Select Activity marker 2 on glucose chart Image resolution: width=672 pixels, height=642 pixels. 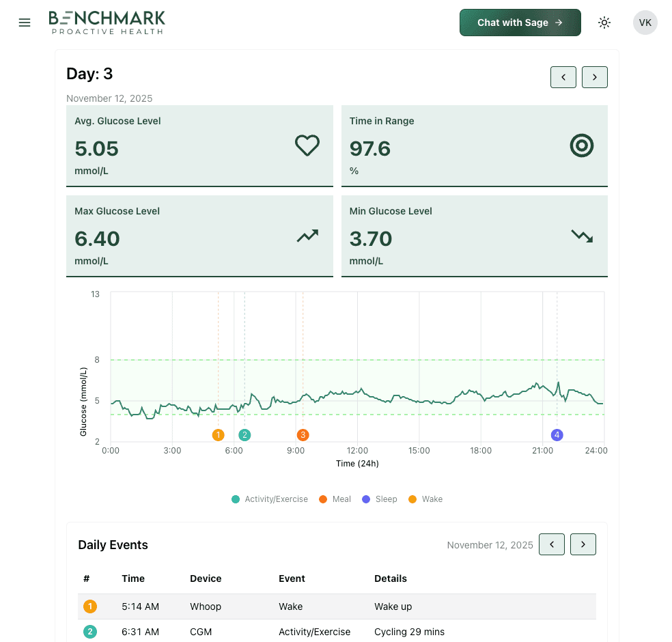coord(244,435)
